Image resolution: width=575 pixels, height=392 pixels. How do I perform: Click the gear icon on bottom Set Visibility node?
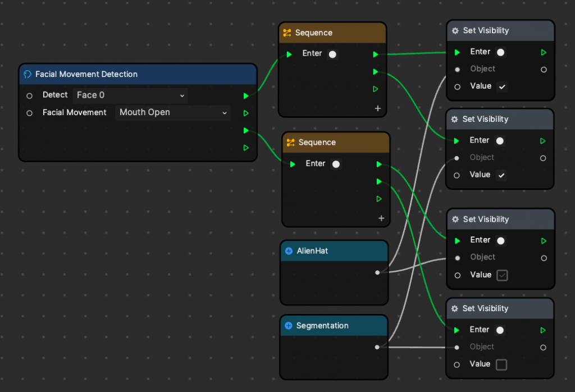tap(454, 309)
